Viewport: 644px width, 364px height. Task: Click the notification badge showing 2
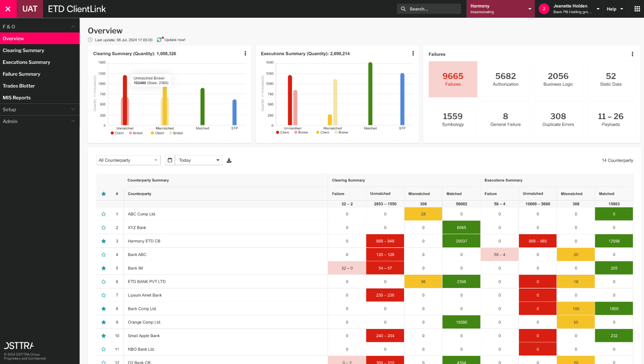[544, 9]
